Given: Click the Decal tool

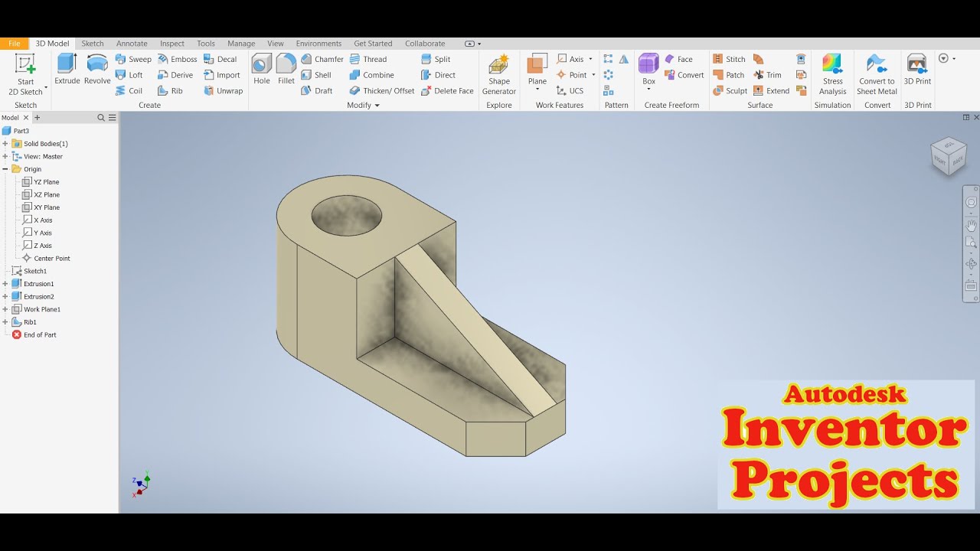Looking at the screenshot, I should tap(220, 59).
